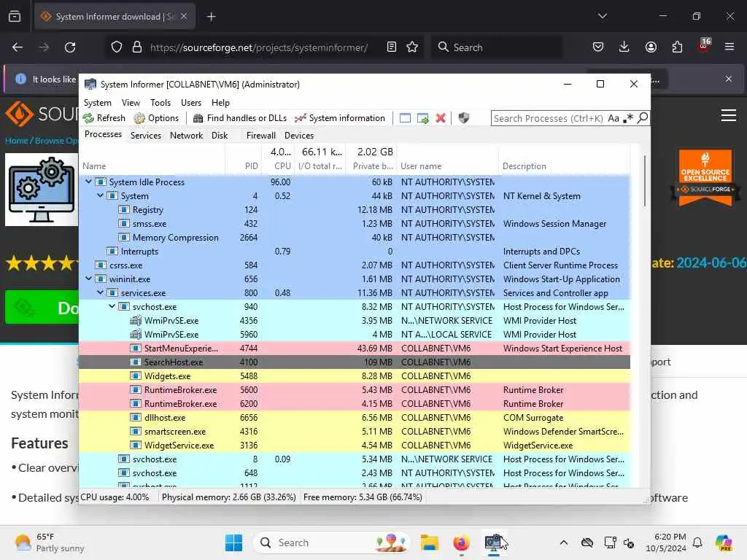Click Physical memory status bar entry

tap(228, 497)
